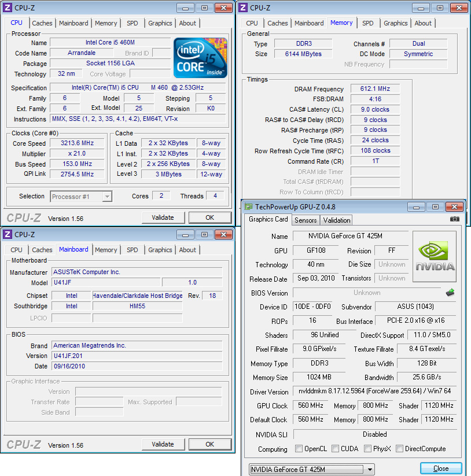Close the top-left CPU-Z CPU window

click(x=223, y=8)
